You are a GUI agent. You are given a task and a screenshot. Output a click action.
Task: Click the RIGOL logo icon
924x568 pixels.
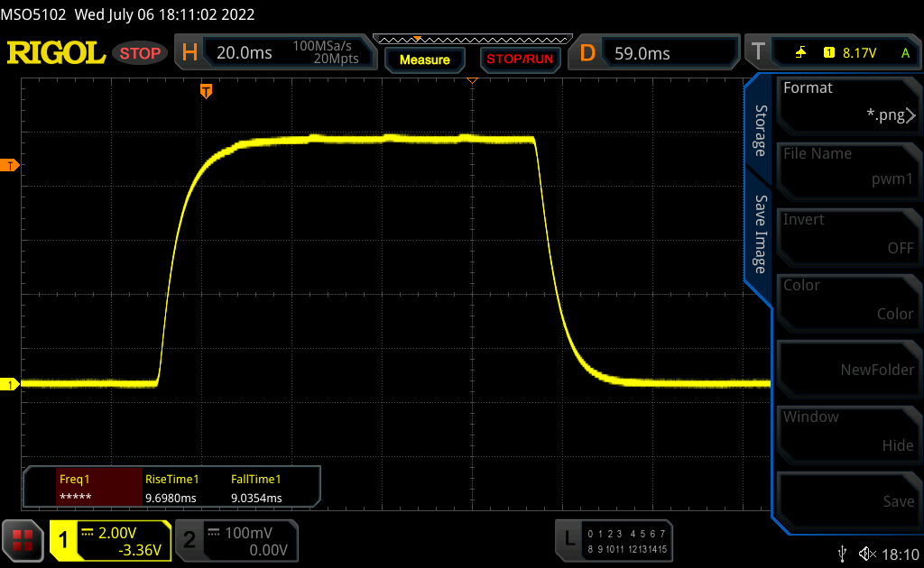coord(56,53)
